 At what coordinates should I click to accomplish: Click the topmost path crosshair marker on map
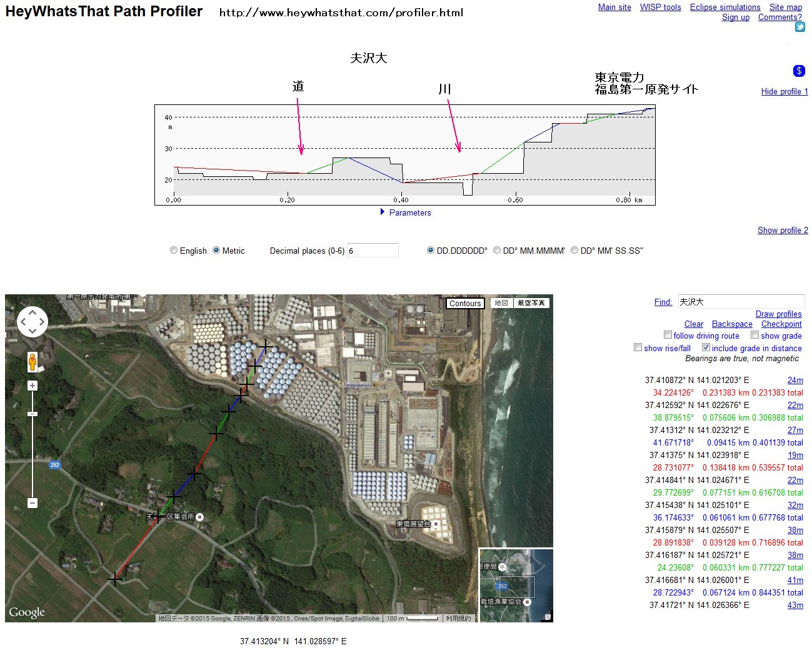click(x=266, y=346)
